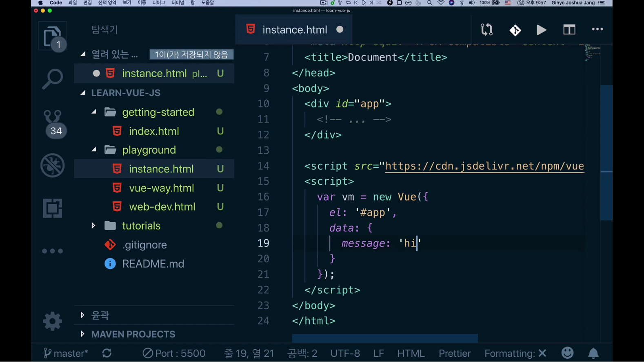Open the 터미널 menu in menu bar
The width and height of the screenshot is (644, 362).
pyautogui.click(x=178, y=3)
